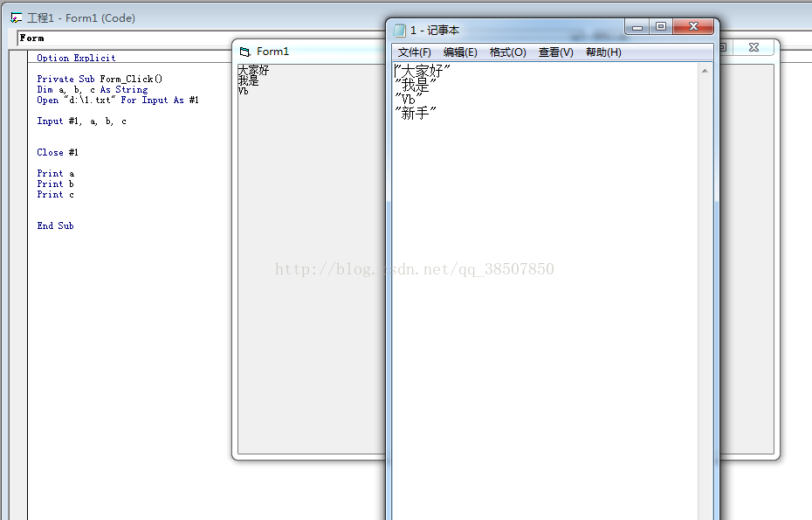Click the Form1 window title text
Screen dimensions: 812x520
point(273,52)
